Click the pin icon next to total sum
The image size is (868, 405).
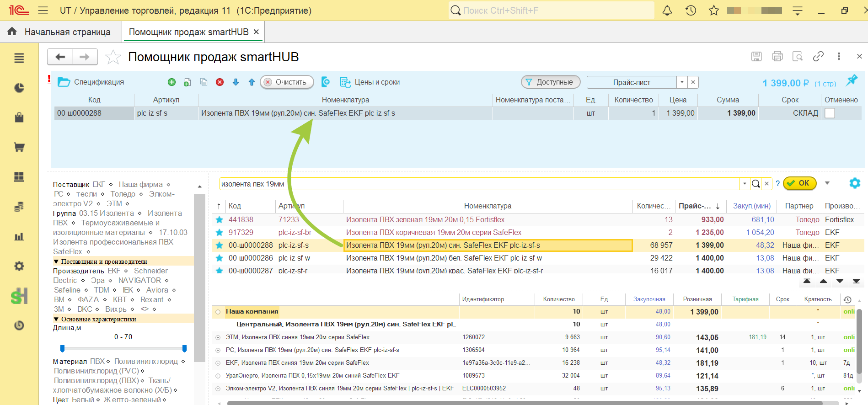tap(851, 80)
